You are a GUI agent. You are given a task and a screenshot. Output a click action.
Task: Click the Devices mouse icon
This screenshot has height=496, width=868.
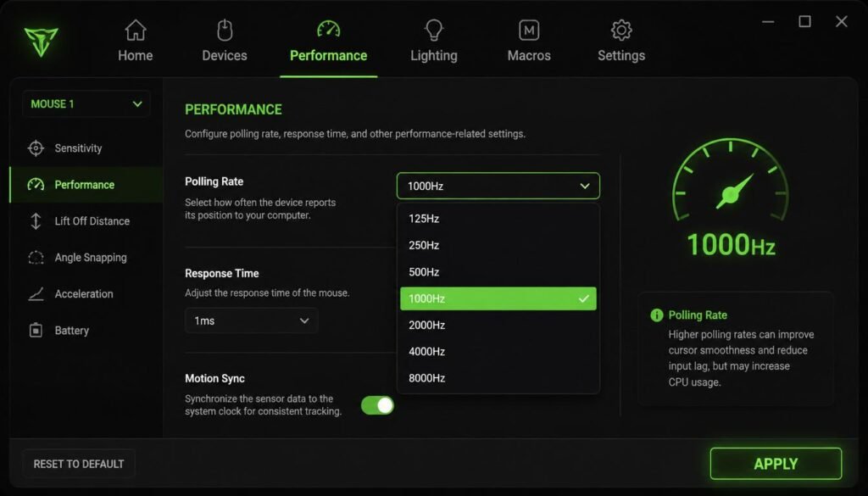point(225,30)
